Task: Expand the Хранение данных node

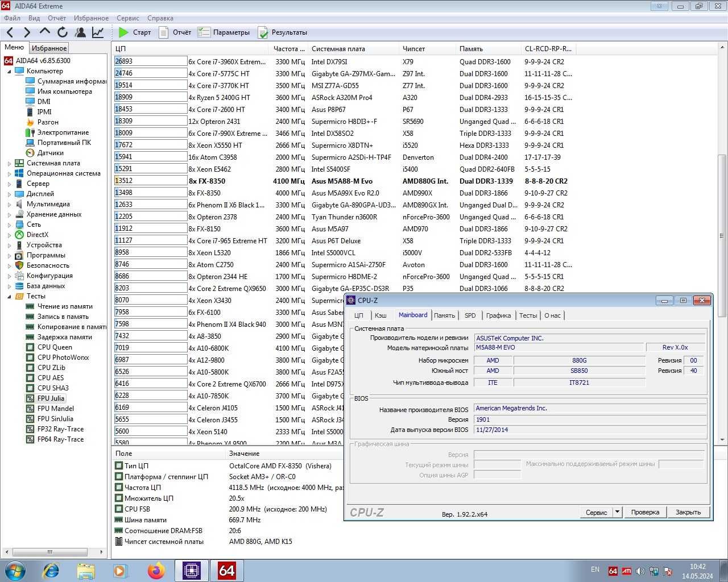Action: (9, 215)
